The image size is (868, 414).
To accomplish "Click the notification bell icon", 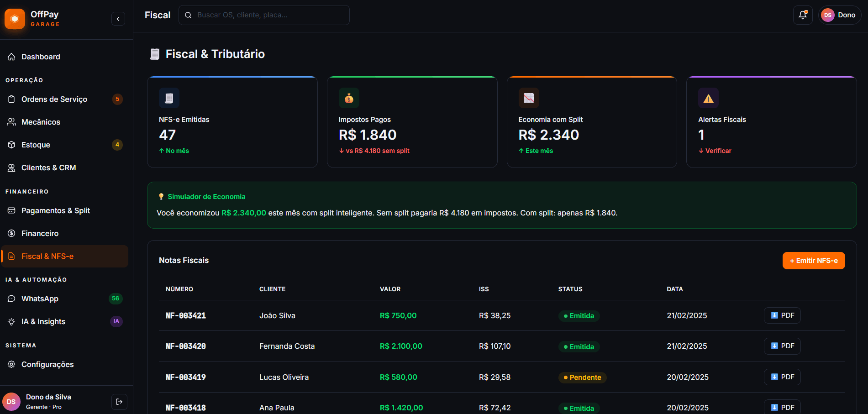I will point(803,15).
